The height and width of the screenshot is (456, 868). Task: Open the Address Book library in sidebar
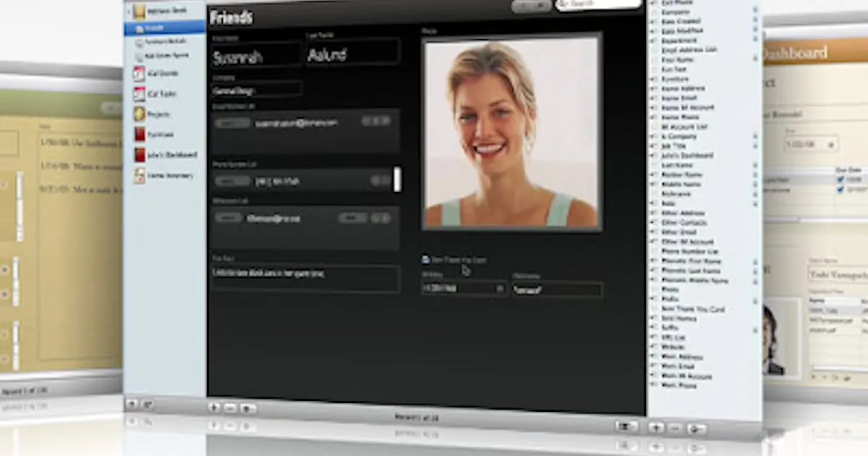pos(166,11)
